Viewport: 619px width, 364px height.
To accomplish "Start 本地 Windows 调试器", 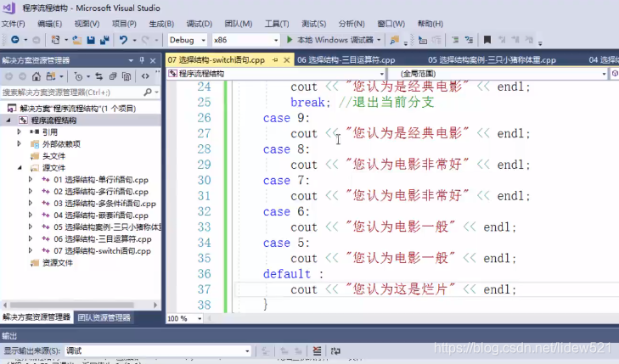I will [331, 40].
